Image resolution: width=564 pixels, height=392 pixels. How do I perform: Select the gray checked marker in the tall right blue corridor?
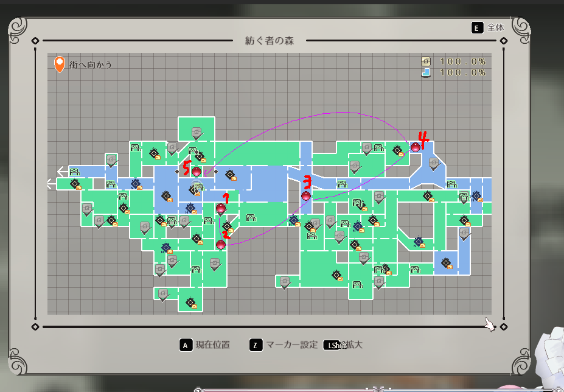[x=464, y=235]
